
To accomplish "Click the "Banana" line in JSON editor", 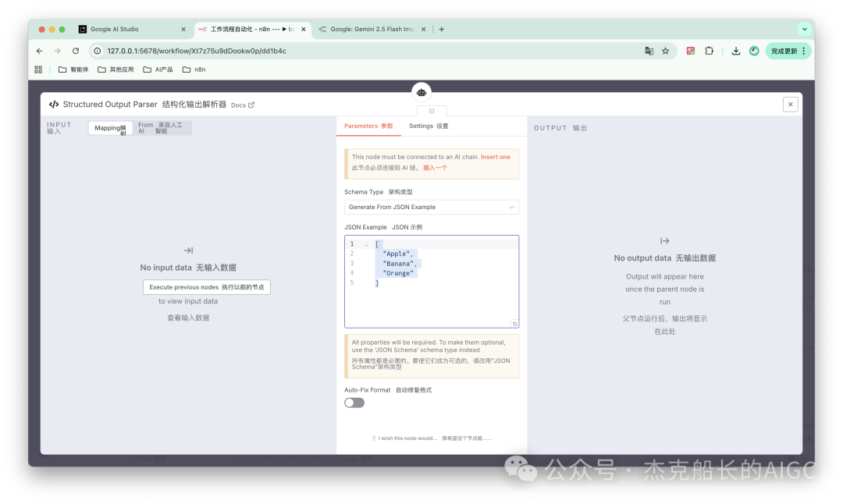I will tap(400, 264).
